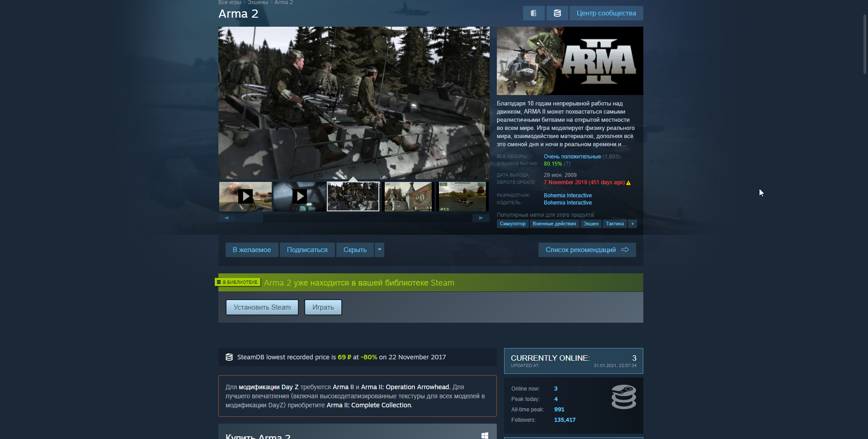The height and width of the screenshot is (439, 868).
Task: Add Arma 2 with В желаемое
Action: click(x=252, y=250)
